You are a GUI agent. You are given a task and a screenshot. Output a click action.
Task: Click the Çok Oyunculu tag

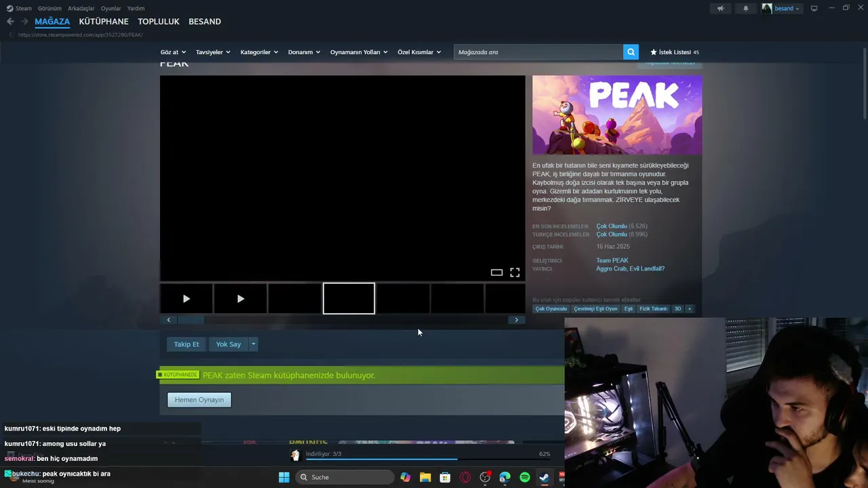(551, 309)
